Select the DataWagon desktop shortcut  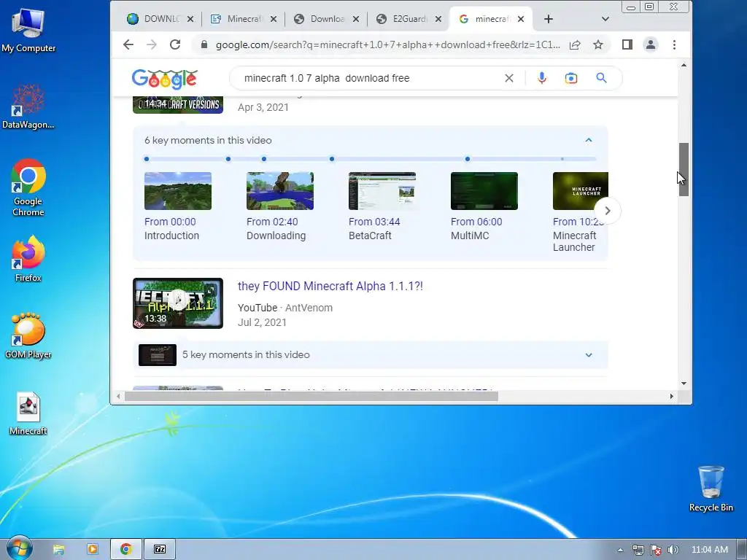[x=28, y=106]
